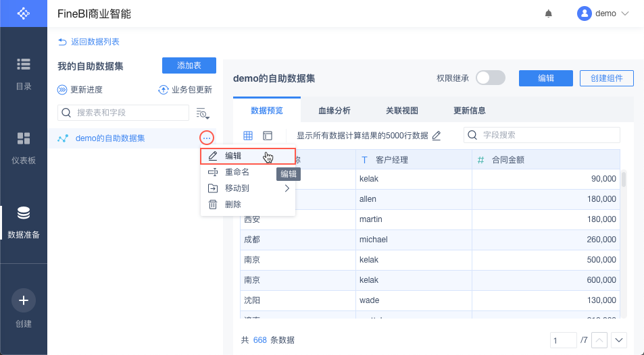The width and height of the screenshot is (644, 355).
Task: Select the 数据准备 data preparation icon
Action: [x=24, y=222]
